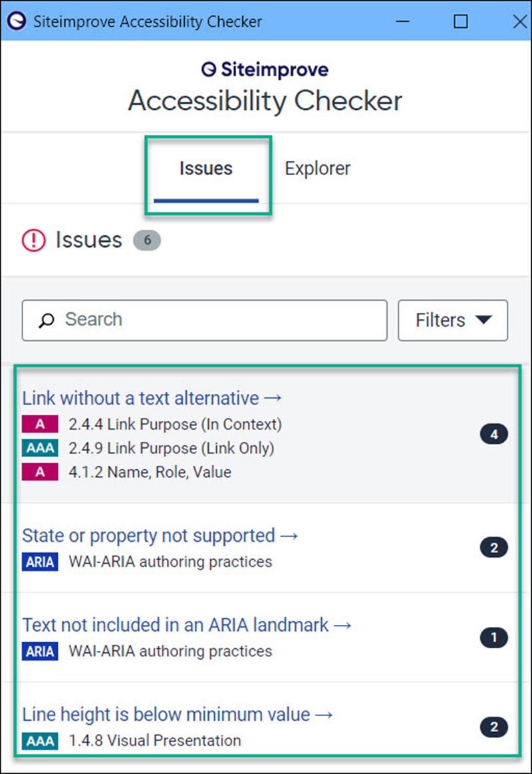The image size is (532, 774).
Task: Maximize the Siteimprove Accessibility Checker window
Action: pyautogui.click(x=460, y=21)
